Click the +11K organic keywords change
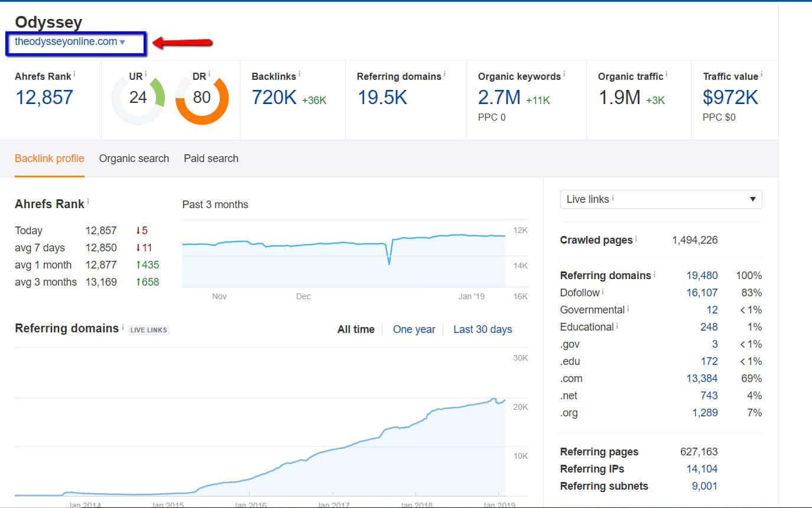 [538, 101]
